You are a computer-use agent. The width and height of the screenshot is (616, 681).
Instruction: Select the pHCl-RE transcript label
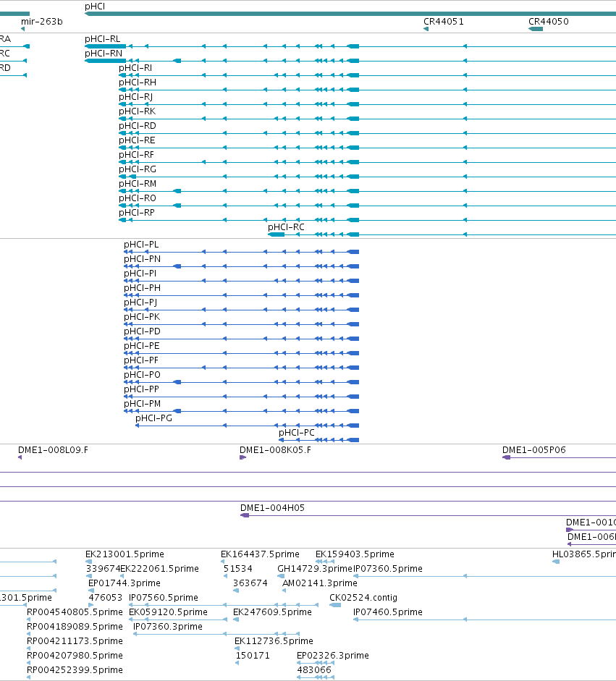point(138,140)
